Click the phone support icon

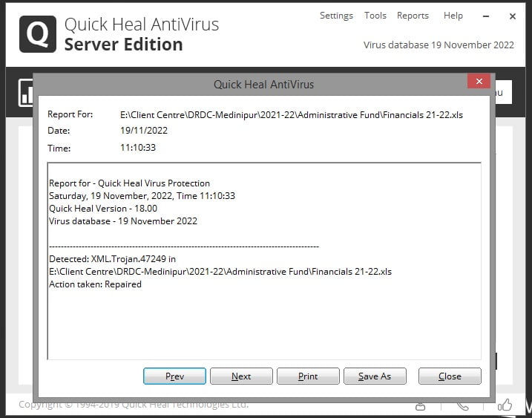coord(463,406)
